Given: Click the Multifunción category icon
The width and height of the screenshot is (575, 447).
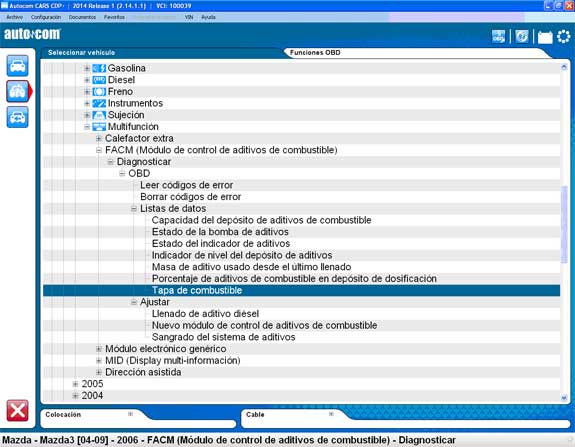Looking at the screenshot, I should pyautogui.click(x=99, y=127).
